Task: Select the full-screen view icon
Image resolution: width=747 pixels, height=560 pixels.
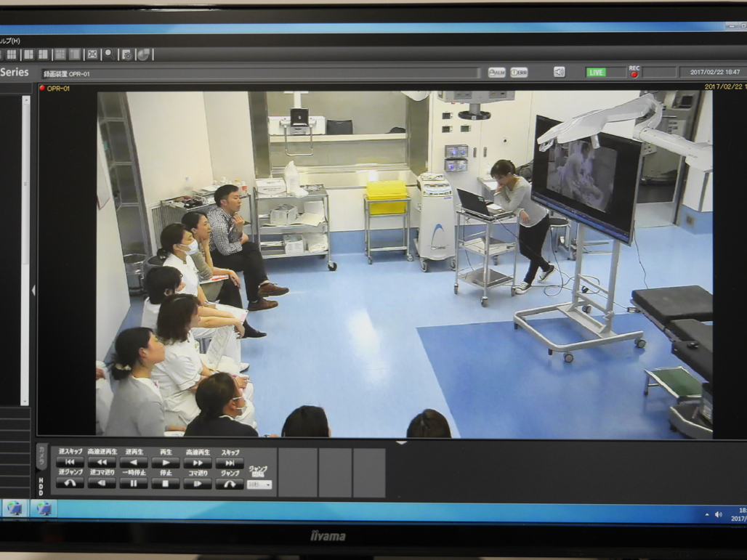Action: coord(92,54)
